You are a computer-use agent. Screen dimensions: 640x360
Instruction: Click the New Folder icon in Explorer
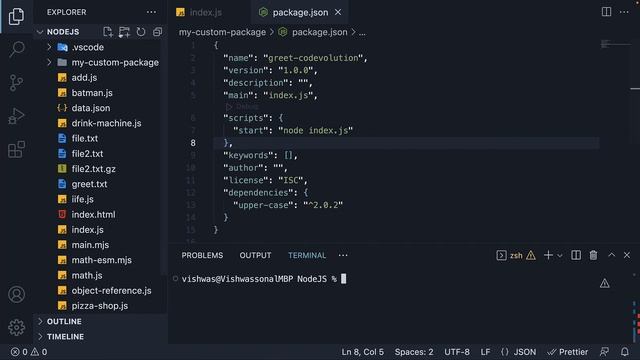pyautogui.click(x=124, y=32)
